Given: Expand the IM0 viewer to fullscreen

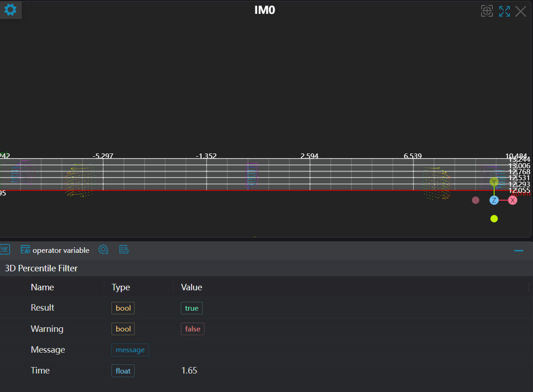Looking at the screenshot, I should 504,12.
